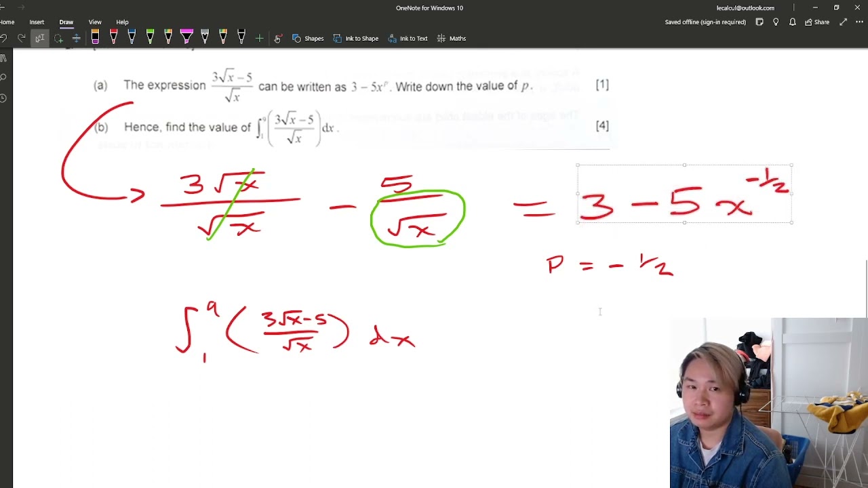Share this notebook page
Viewport: 868px width, 488px height.
click(x=817, y=22)
